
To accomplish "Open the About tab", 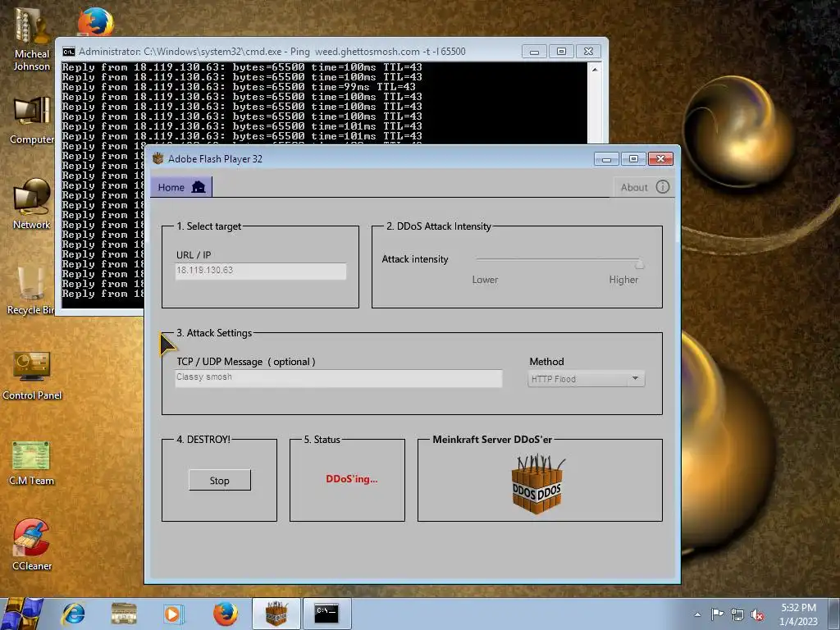I will [645, 187].
